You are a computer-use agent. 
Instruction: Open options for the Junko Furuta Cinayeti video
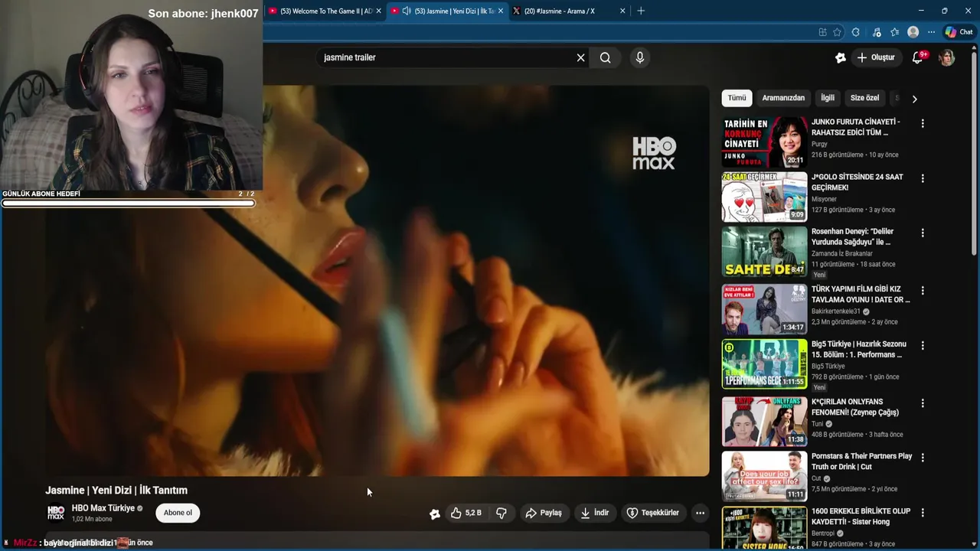coord(923,123)
